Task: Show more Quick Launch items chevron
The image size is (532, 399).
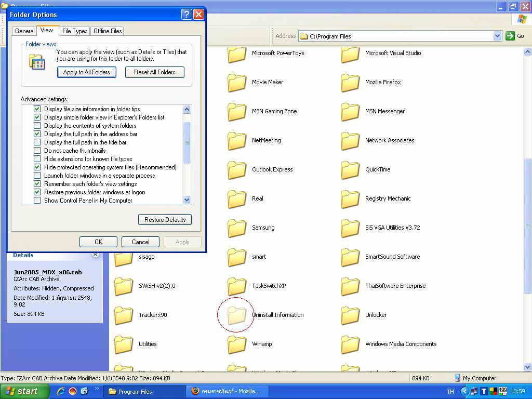Action: (97, 389)
